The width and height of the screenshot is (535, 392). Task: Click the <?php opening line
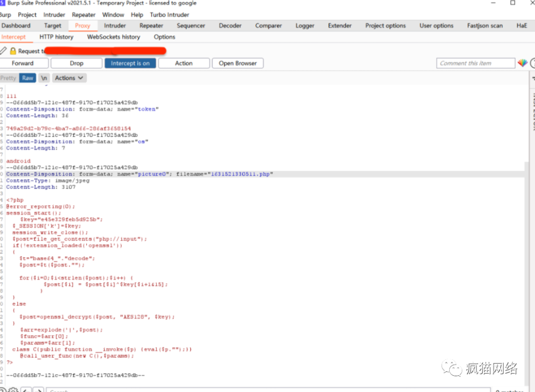(x=15, y=200)
